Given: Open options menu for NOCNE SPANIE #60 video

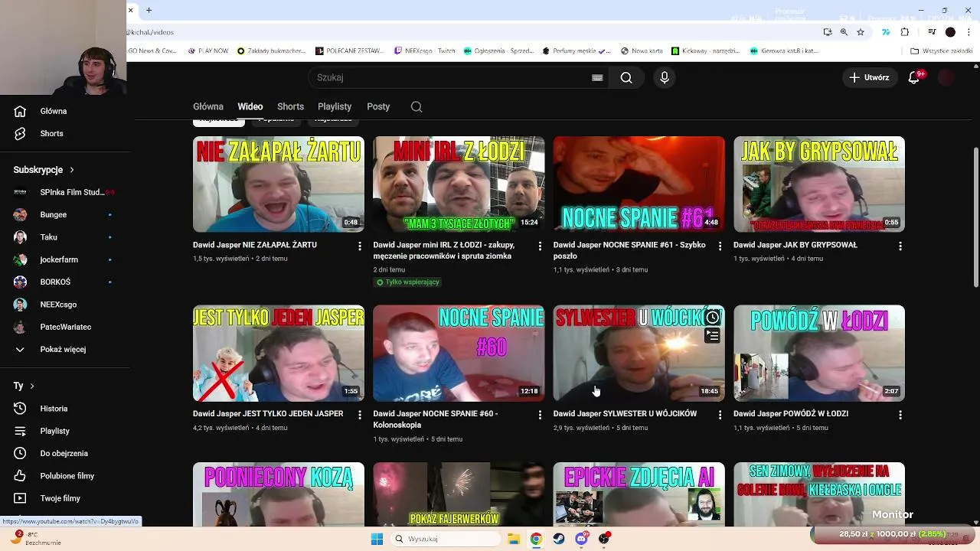Looking at the screenshot, I should (x=540, y=414).
